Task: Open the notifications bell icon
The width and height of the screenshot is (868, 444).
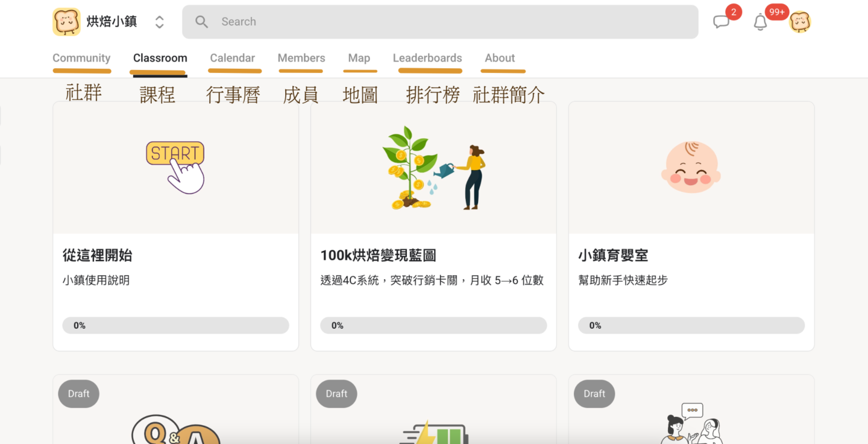Action: tap(761, 22)
